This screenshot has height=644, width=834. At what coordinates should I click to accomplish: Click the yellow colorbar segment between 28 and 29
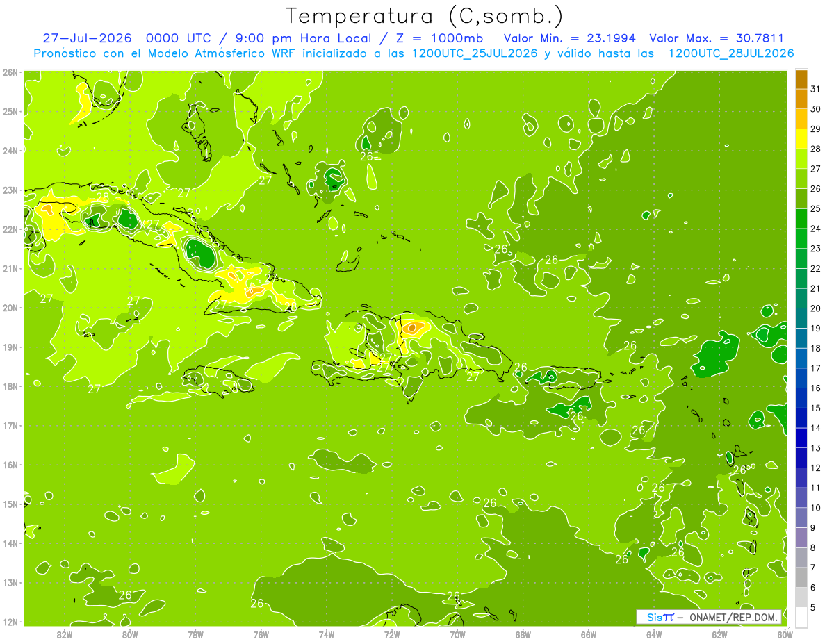coord(801,139)
